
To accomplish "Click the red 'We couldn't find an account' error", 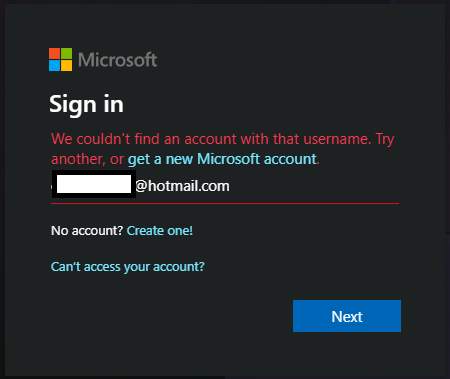I will (223, 149).
